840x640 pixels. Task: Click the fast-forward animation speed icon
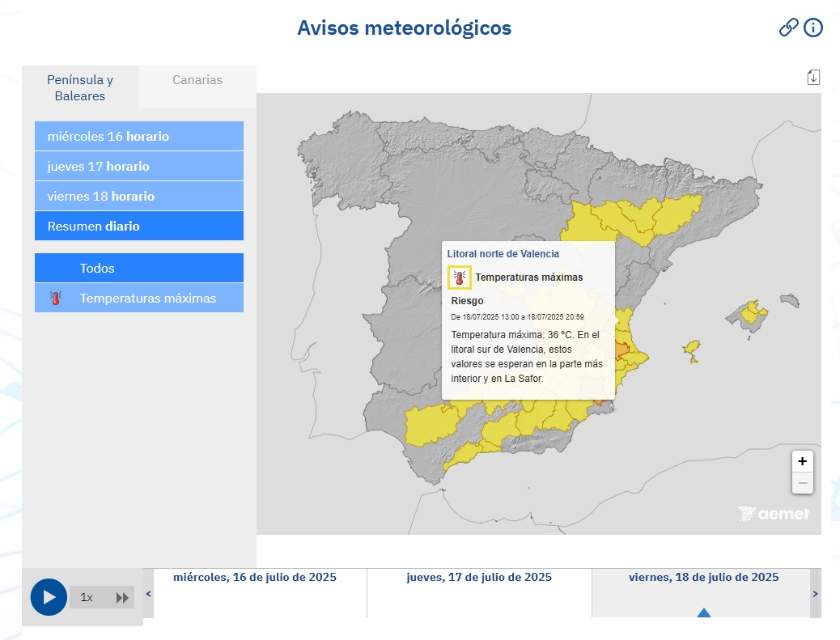point(123,597)
